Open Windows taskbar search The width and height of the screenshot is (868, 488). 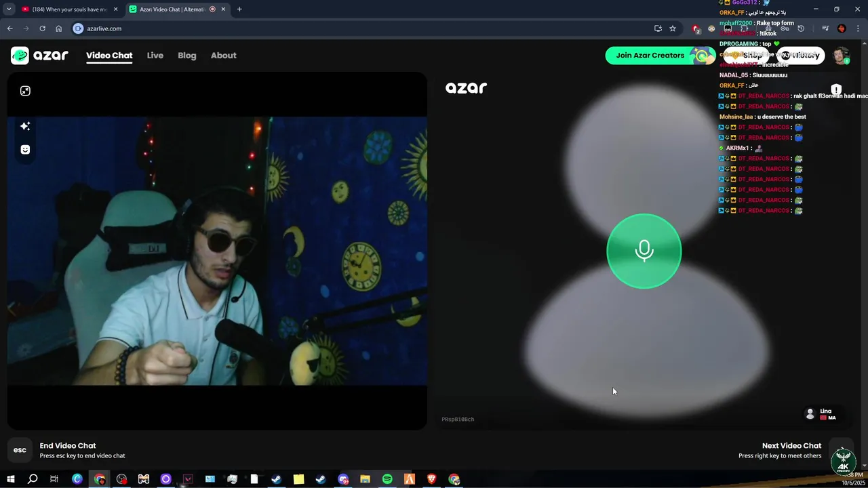pyautogui.click(x=33, y=479)
